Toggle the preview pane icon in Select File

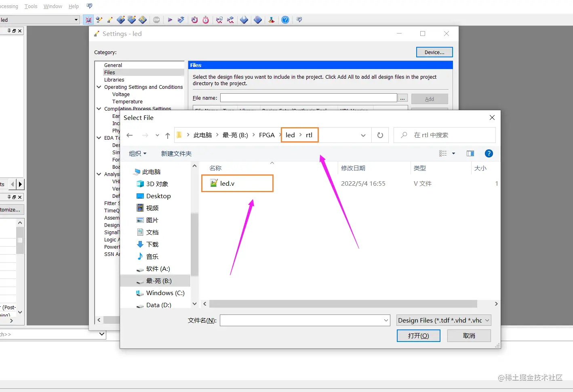(470, 153)
